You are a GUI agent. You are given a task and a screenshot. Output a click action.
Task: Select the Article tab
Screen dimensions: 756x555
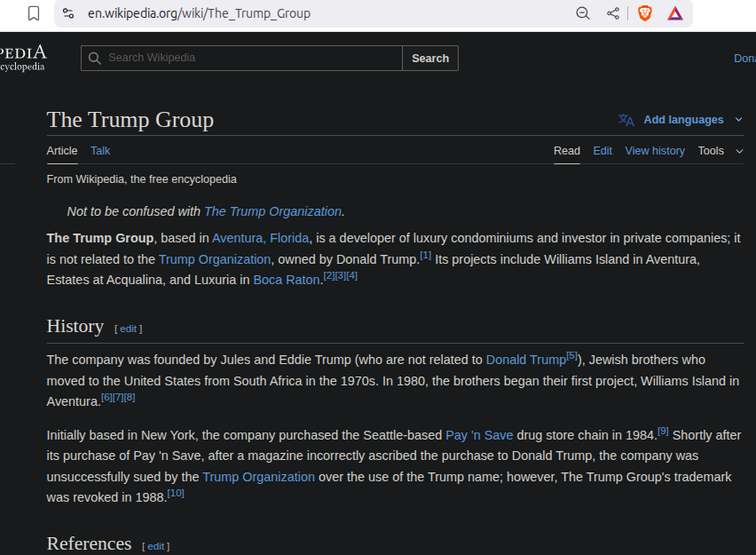pos(62,151)
